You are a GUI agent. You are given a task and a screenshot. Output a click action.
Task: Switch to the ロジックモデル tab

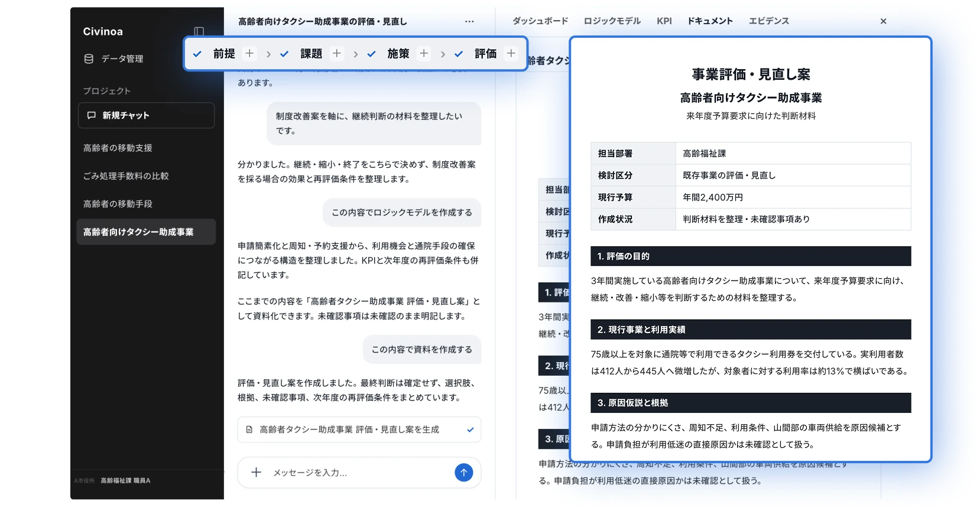612,21
